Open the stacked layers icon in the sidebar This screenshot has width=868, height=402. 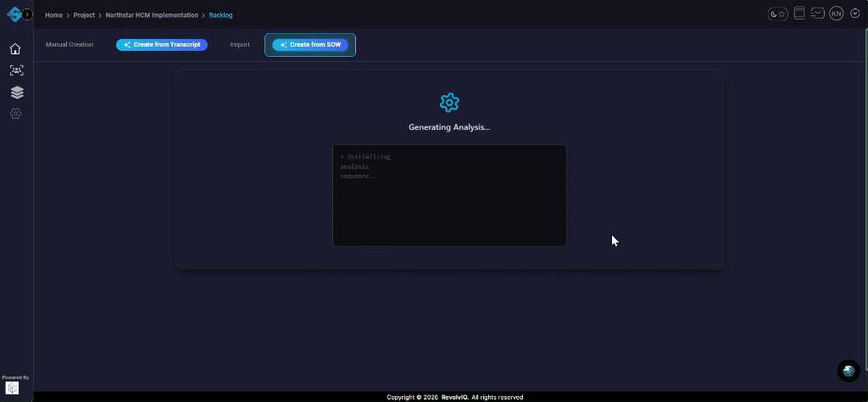pos(17,92)
